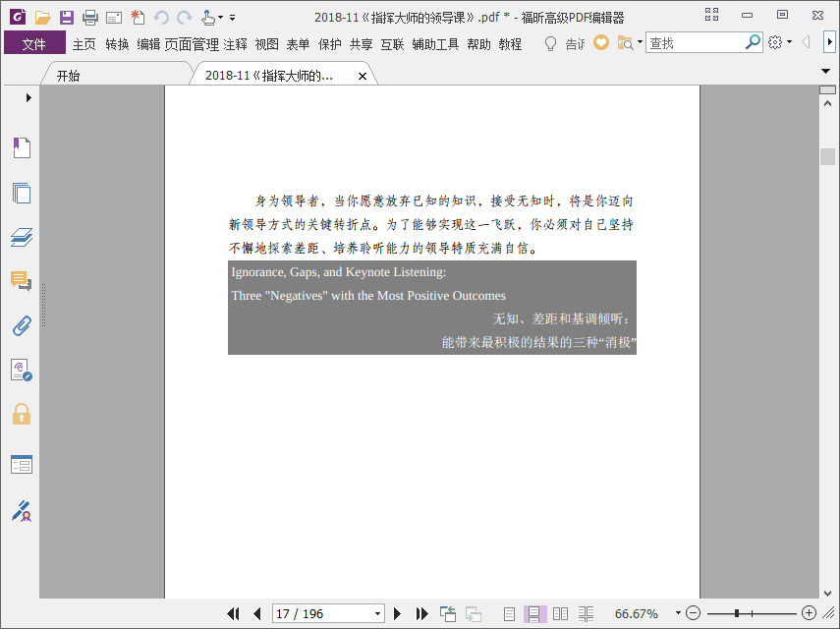The image size is (840, 629).
Task: Switch to facing pages view
Action: (560, 614)
